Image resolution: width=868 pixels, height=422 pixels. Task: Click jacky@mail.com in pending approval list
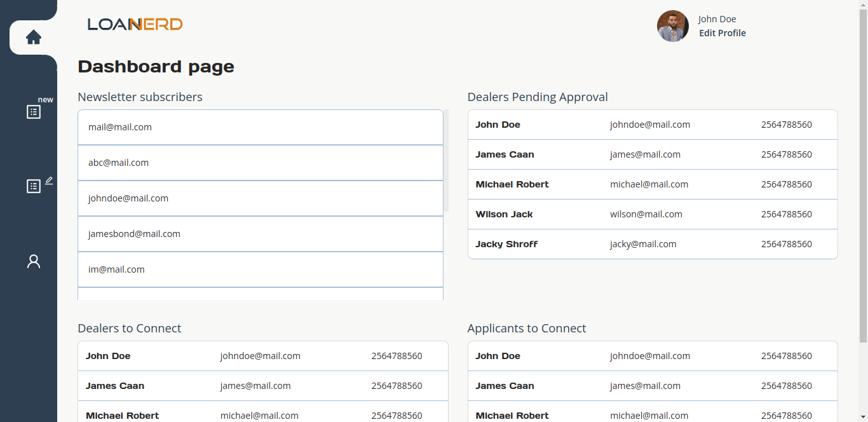(x=643, y=244)
